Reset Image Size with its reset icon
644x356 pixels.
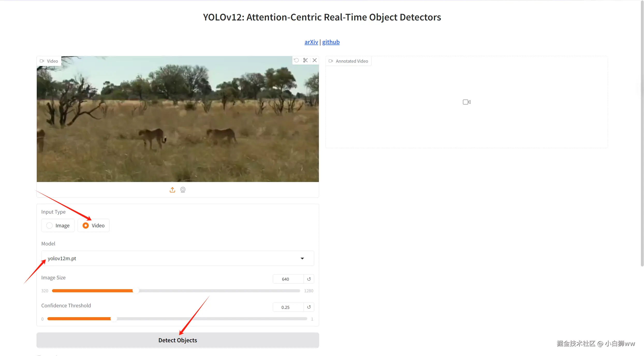click(x=309, y=279)
